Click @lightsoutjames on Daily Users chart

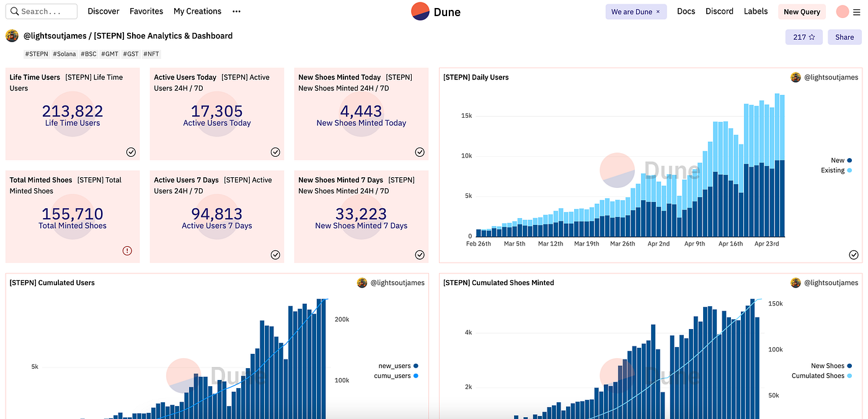click(831, 77)
